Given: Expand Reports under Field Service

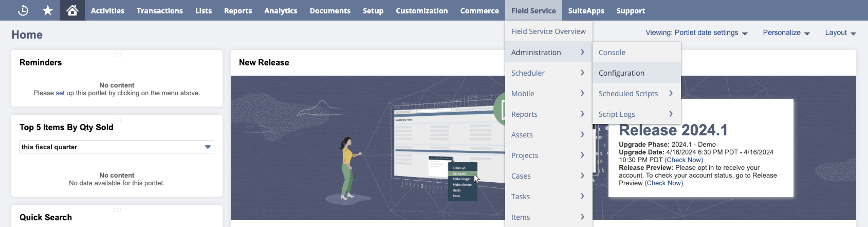Looking at the screenshot, I should pos(548,114).
